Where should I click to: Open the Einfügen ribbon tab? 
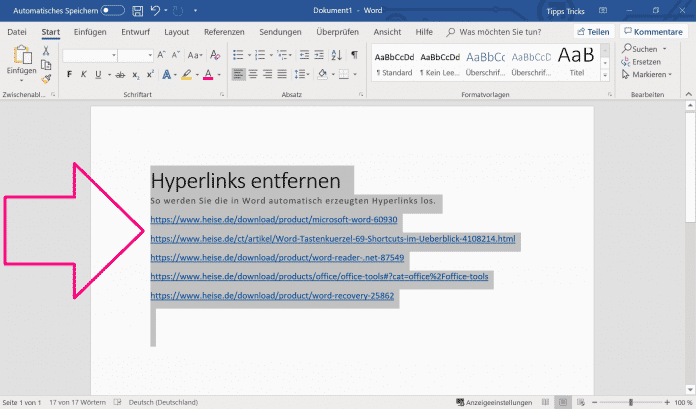[x=90, y=32]
